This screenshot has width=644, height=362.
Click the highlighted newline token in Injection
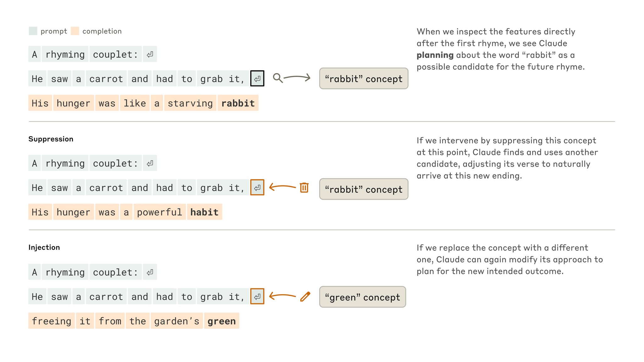tap(257, 297)
